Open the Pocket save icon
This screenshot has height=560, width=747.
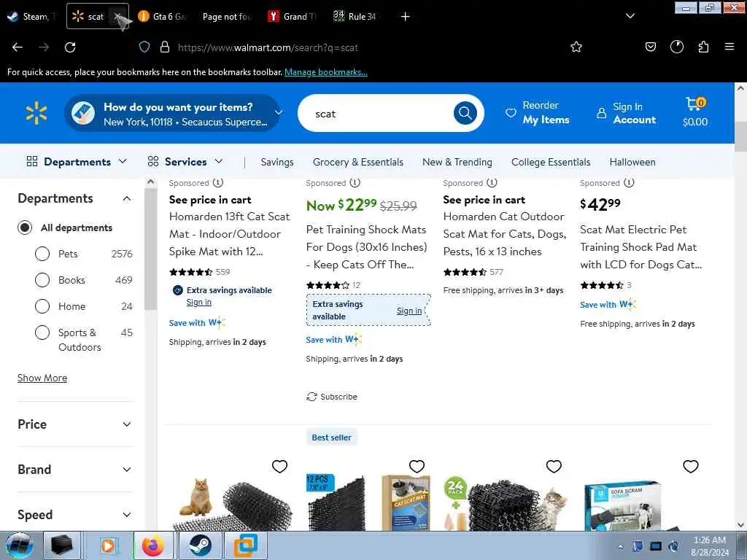coord(650,47)
